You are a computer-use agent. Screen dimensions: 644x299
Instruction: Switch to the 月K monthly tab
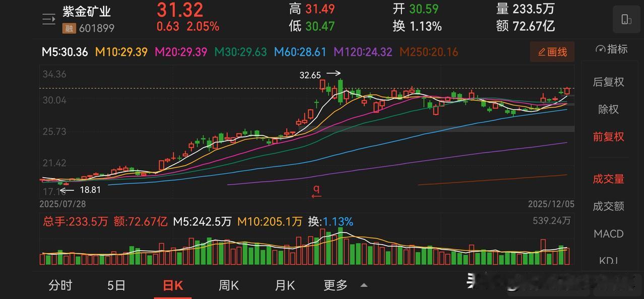[285, 285]
